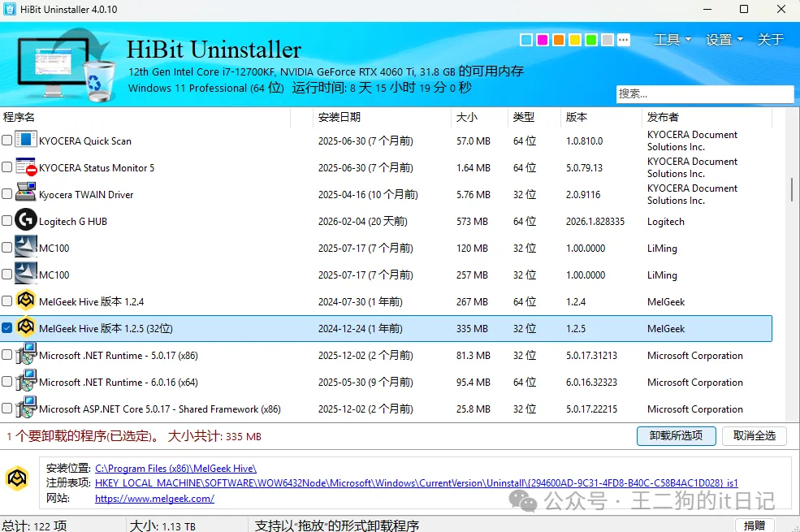Click the HiBit header logo with recycle bin
800x532 pixels.
pyautogui.click(x=67, y=65)
